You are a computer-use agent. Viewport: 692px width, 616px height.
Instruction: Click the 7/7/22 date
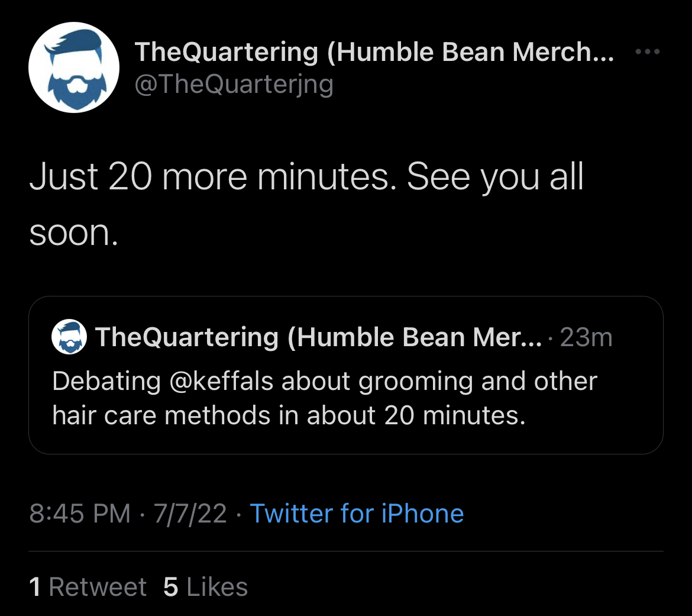pos(190,514)
